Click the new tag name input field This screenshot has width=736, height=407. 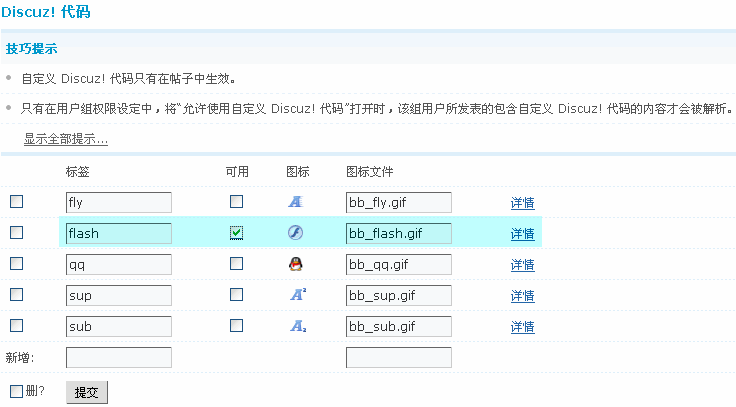118,357
